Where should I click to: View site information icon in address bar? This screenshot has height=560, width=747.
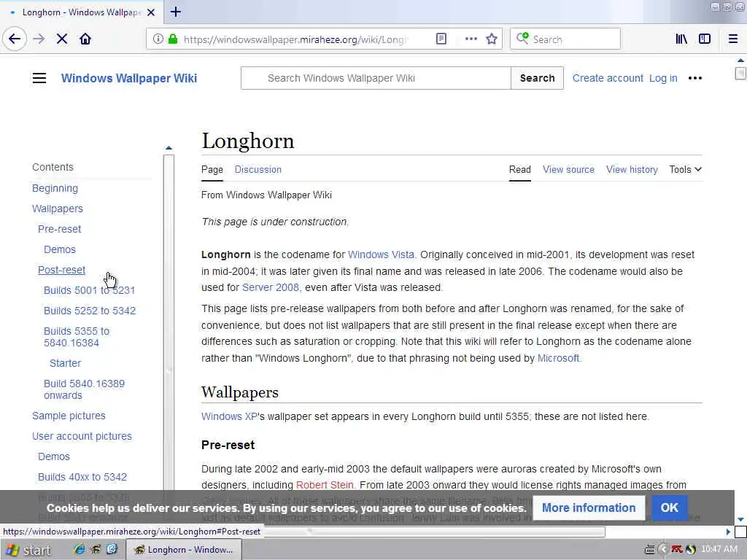pyautogui.click(x=158, y=39)
